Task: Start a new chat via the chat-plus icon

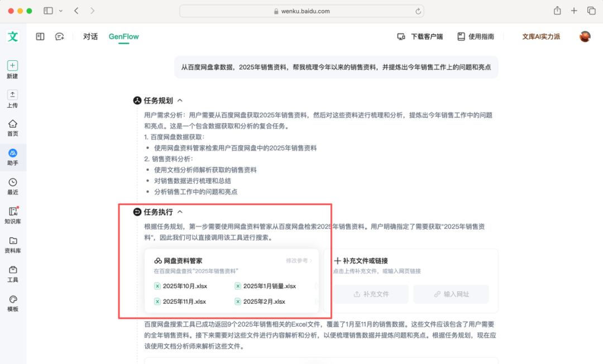Action: point(60,36)
